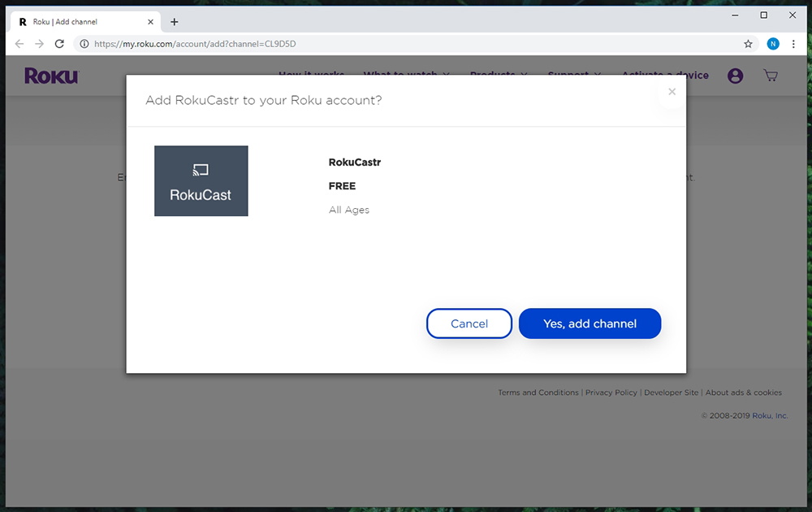Close the Roku Add channel tab
This screenshot has height=512, width=812.
point(150,22)
